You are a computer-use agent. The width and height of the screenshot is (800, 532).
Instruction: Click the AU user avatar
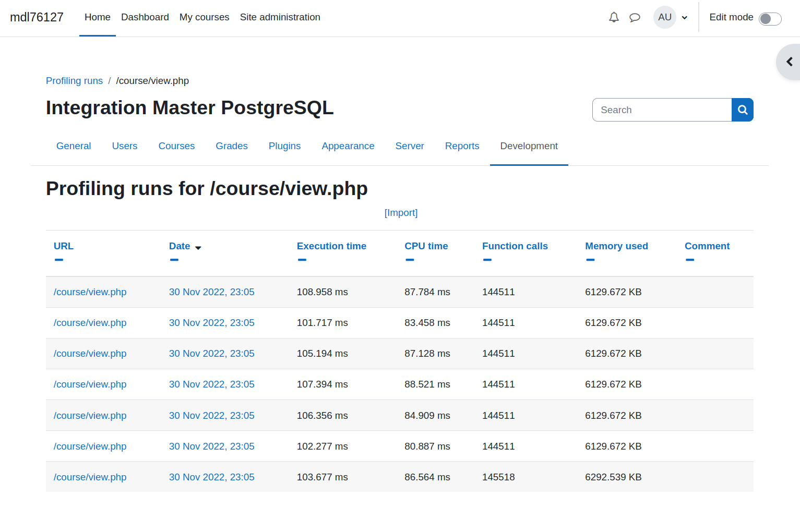pos(665,17)
